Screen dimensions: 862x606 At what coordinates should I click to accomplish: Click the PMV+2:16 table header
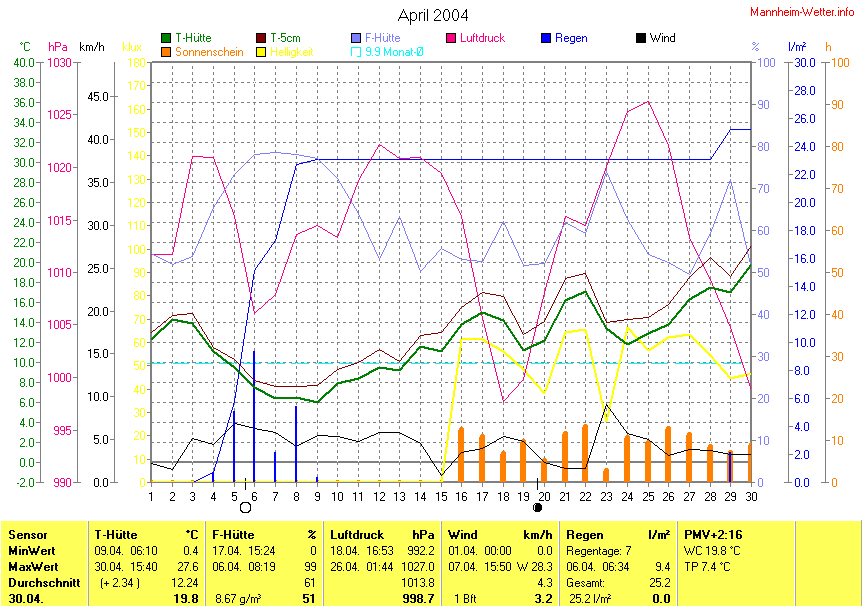tap(714, 535)
